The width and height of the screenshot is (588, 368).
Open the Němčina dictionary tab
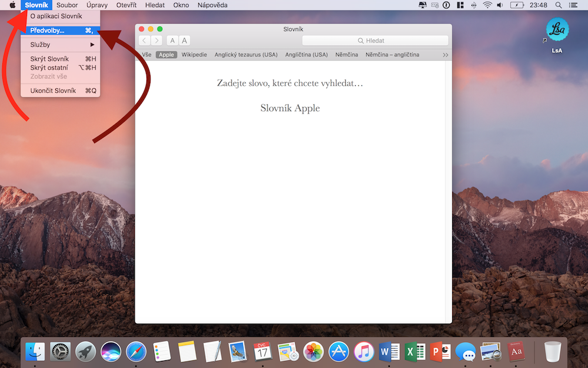click(x=346, y=54)
